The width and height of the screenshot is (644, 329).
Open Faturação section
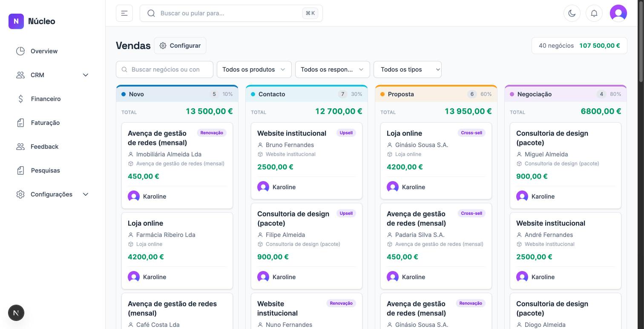click(53, 123)
